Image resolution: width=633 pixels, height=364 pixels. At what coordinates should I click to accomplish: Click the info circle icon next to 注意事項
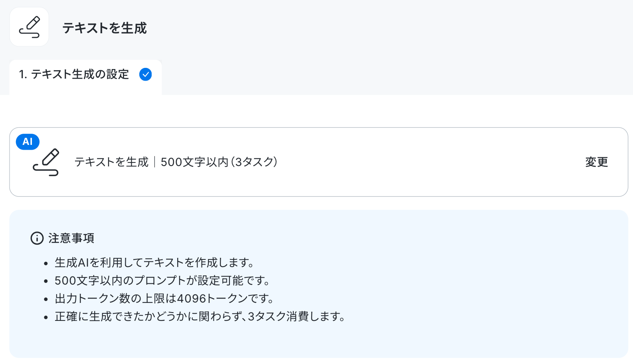tap(37, 238)
